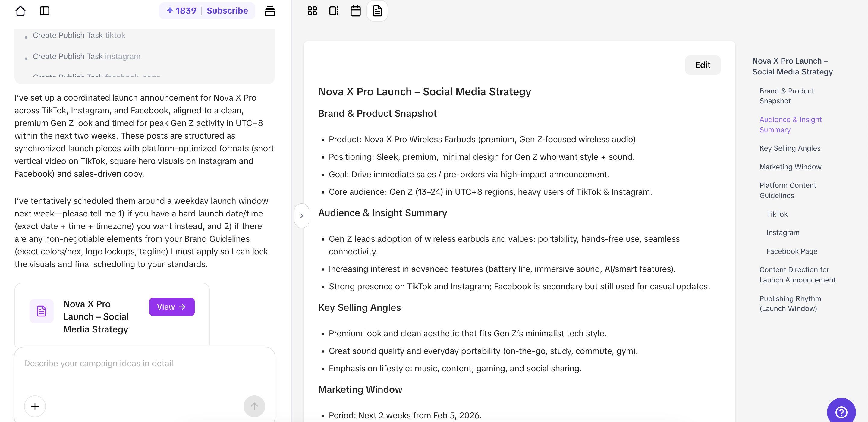The width and height of the screenshot is (868, 422).
Task: Click the View button on strategy card
Action: coord(171,307)
